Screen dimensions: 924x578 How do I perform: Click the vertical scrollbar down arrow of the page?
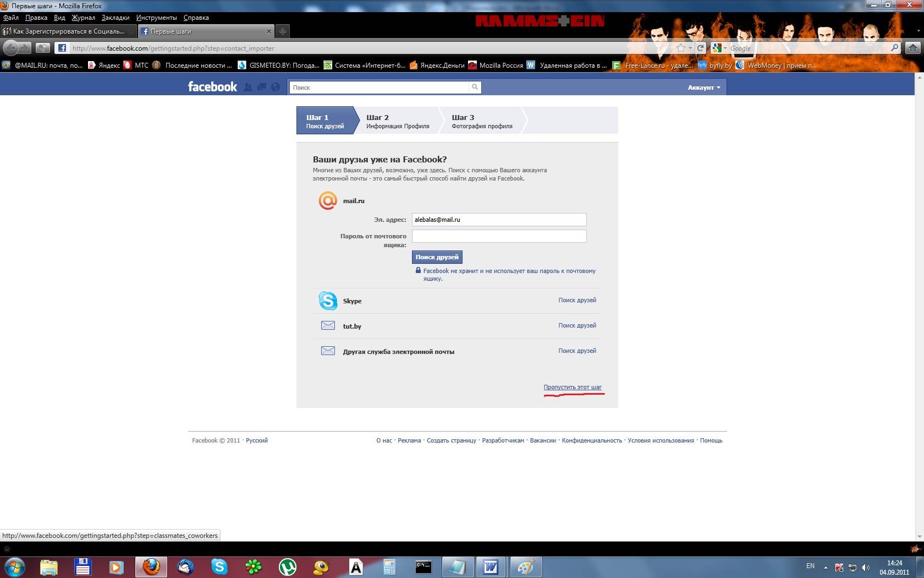point(920,537)
